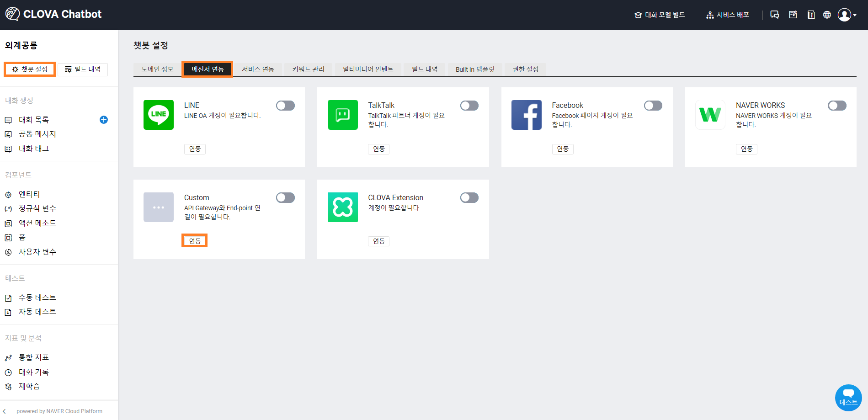Switch to 멀티미디어 인텐트 tab
The width and height of the screenshot is (868, 420).
pyautogui.click(x=368, y=69)
